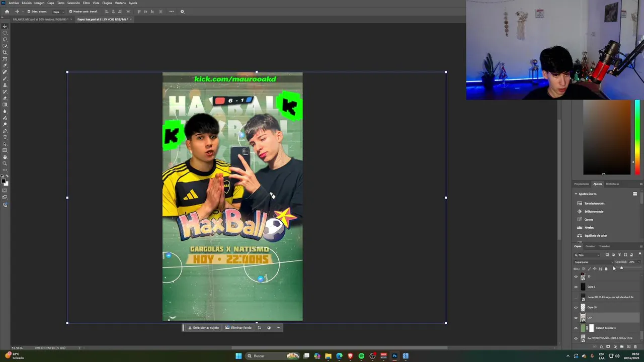Select the Elliptical Marquee tool

coord(5,33)
